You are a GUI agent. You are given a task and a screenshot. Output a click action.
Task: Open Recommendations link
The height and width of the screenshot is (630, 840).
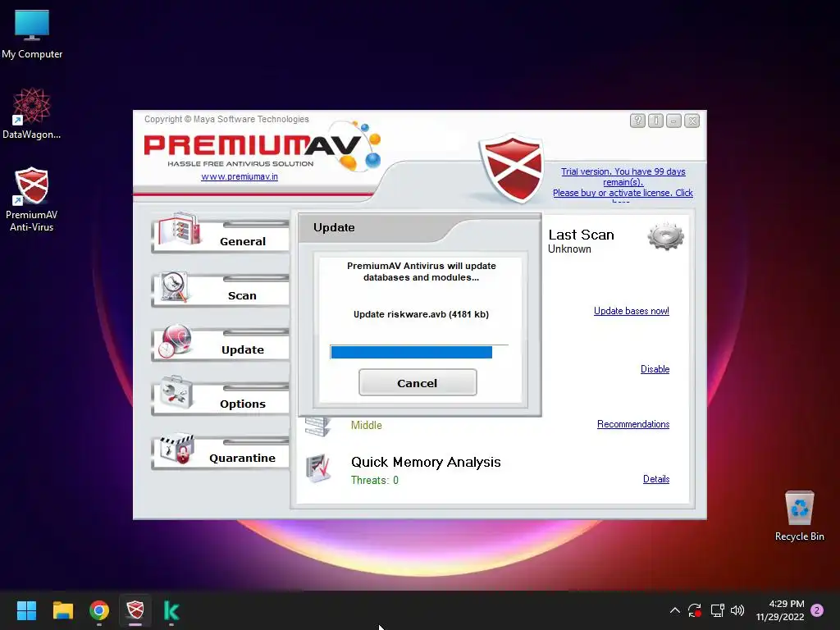pos(633,424)
